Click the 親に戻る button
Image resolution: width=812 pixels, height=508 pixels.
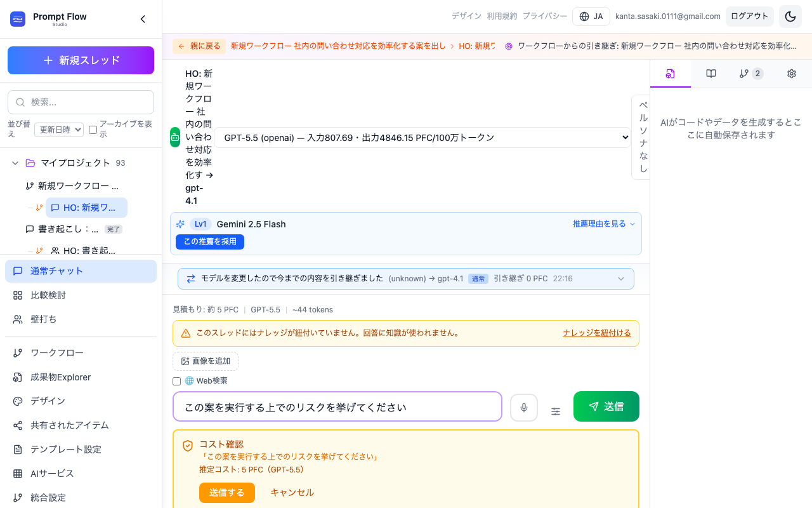point(199,46)
